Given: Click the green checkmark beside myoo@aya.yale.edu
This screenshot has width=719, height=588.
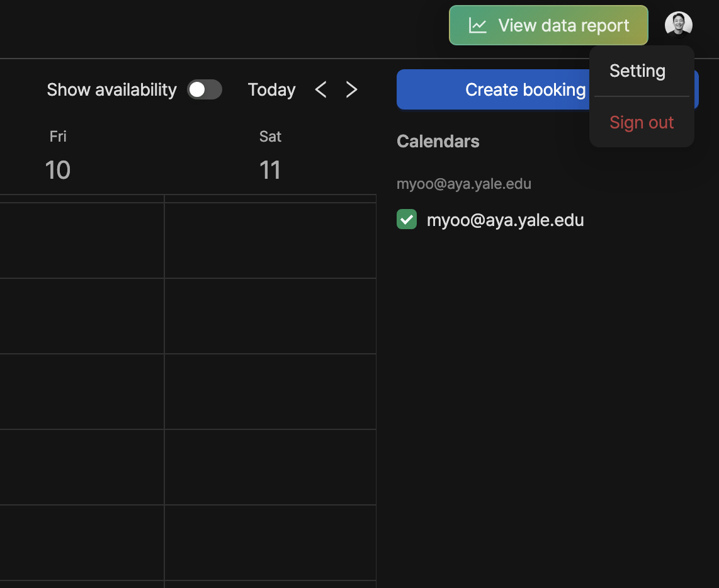Looking at the screenshot, I should tap(407, 220).
